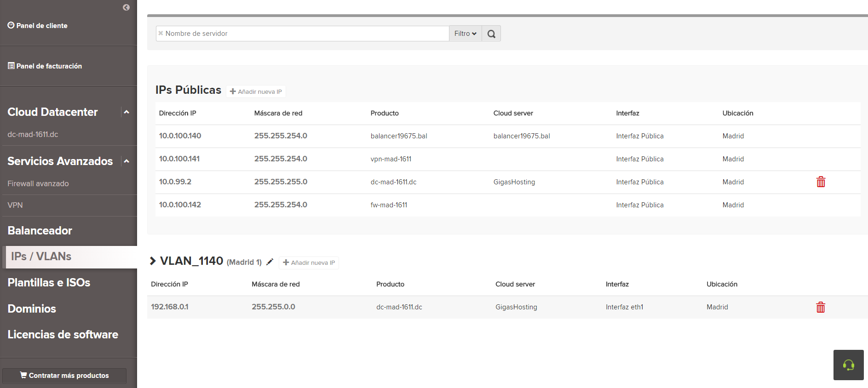Delete 192.168.0.1 with the trash icon
Image resolution: width=868 pixels, height=388 pixels.
click(821, 307)
